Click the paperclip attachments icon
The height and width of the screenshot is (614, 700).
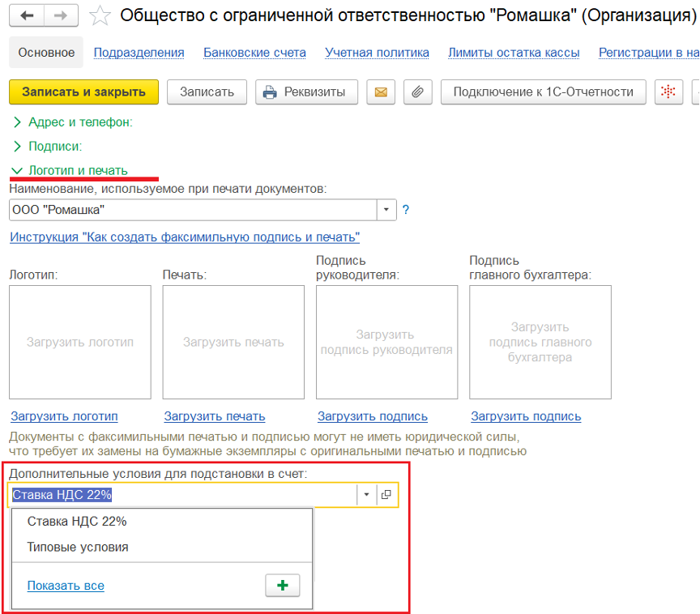(x=417, y=92)
